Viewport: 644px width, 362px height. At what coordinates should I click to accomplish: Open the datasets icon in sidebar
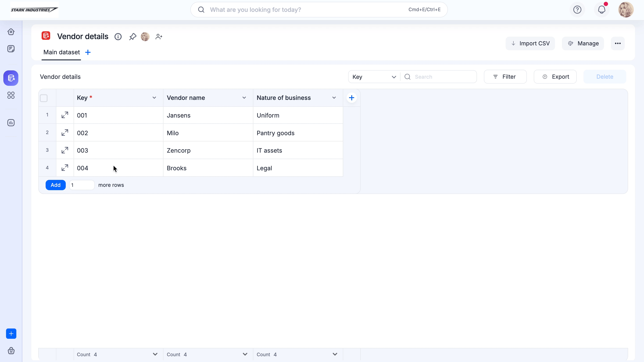coord(11,78)
